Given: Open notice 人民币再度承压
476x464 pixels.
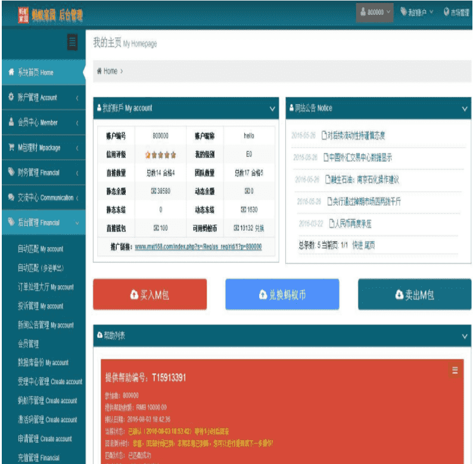Looking at the screenshot, I should [353, 223].
